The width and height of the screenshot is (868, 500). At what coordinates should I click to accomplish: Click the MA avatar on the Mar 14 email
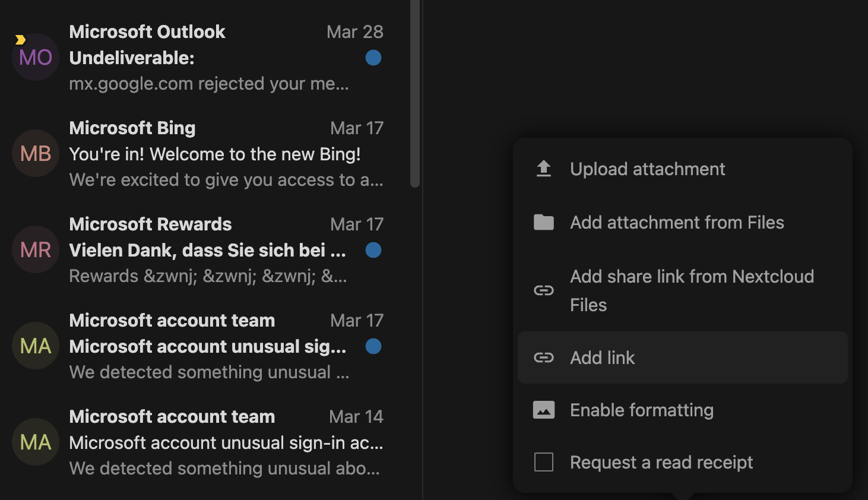coord(36,442)
